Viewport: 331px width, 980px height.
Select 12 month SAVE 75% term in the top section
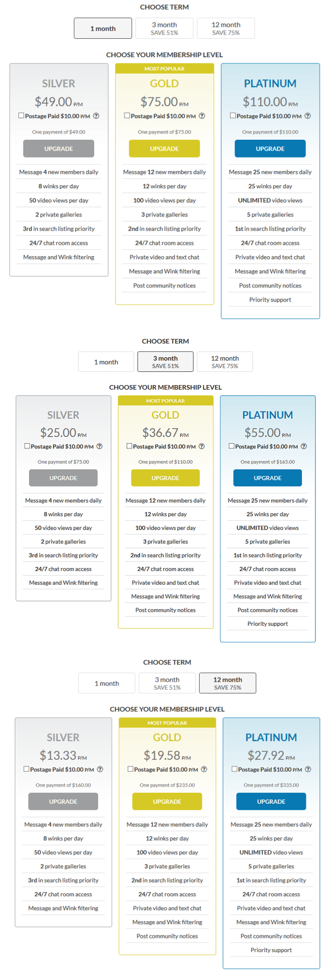point(226,29)
